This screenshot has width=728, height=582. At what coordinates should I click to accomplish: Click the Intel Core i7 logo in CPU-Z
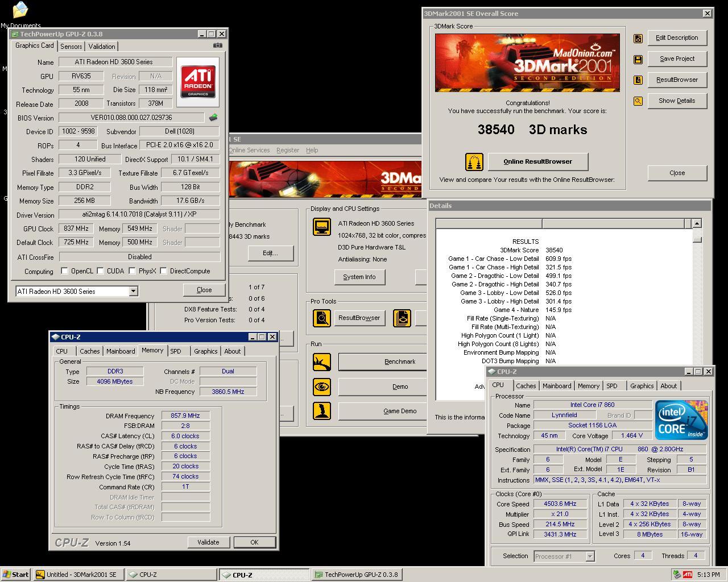pyautogui.click(x=681, y=419)
